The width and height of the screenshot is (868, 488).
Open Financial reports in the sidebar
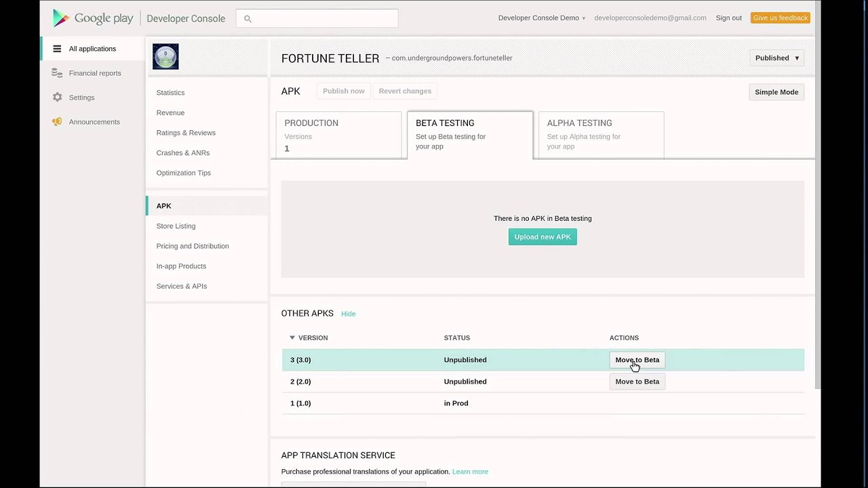pyautogui.click(x=95, y=73)
